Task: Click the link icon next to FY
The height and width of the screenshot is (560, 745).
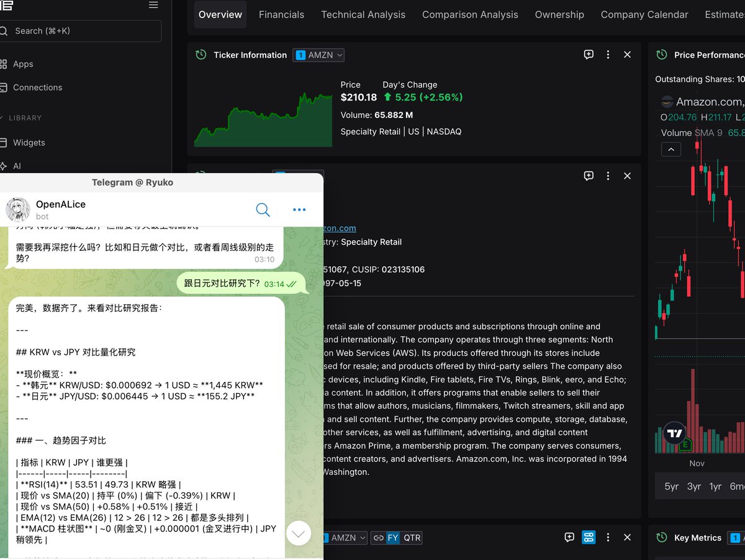Action: (x=378, y=538)
